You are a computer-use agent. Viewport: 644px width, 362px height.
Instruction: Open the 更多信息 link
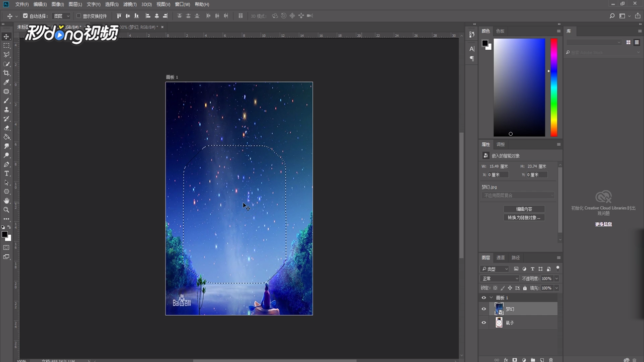[603, 224]
